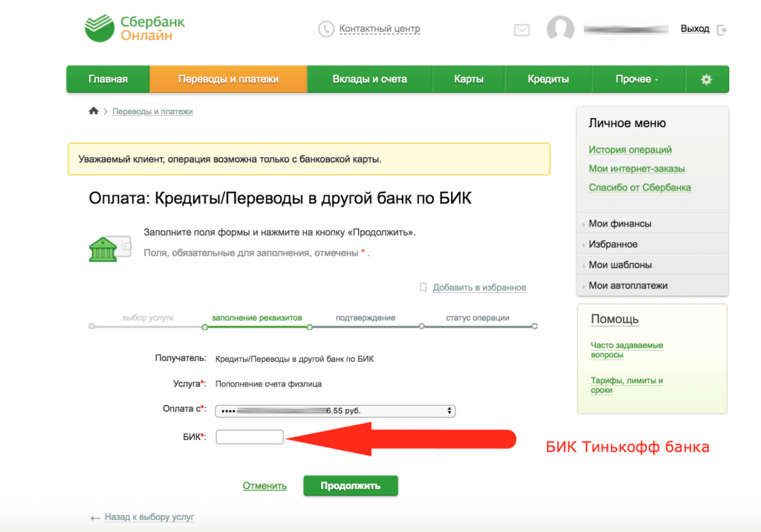Click the Выход logout link
This screenshot has width=761, height=532.
coord(695,29)
